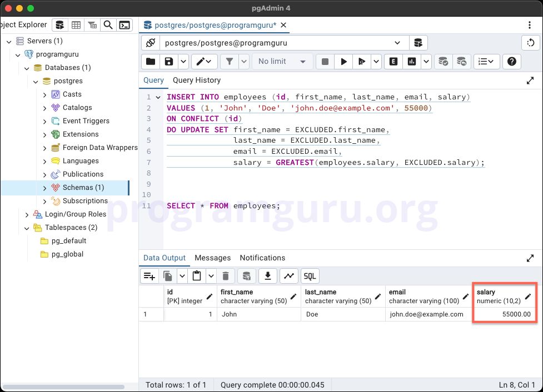Viewport: 543px width, 392px height.
Task: Open paste options dropdown
Action: (211, 276)
